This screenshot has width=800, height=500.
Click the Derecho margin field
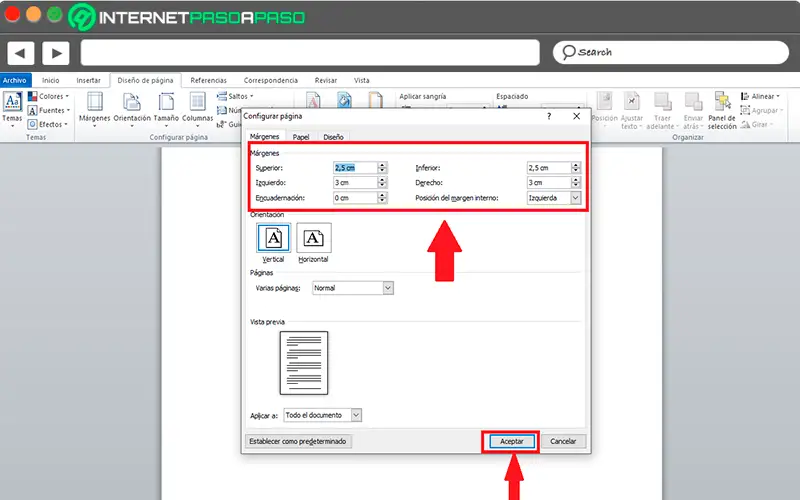click(549, 182)
